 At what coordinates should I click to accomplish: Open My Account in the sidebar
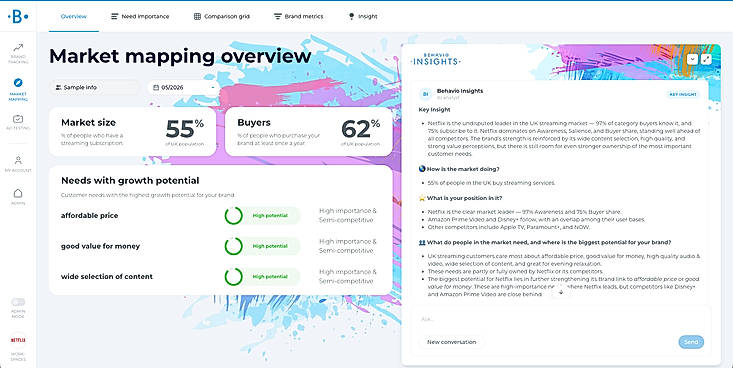point(18,164)
